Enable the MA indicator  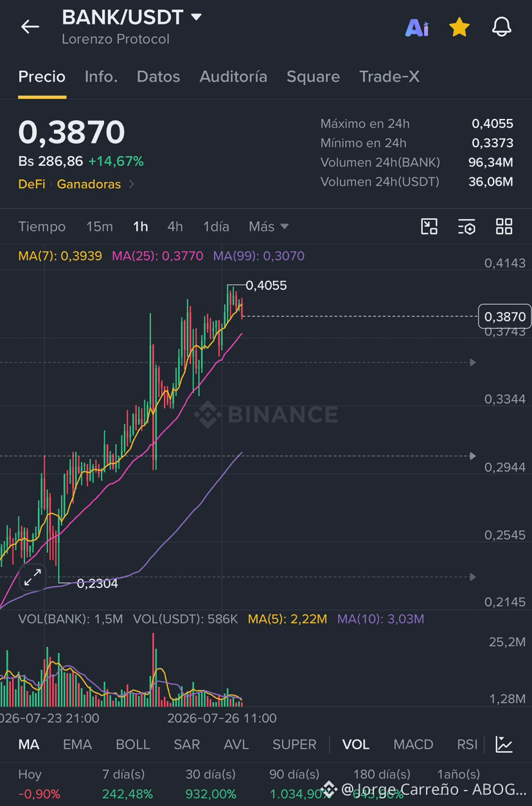(29, 744)
